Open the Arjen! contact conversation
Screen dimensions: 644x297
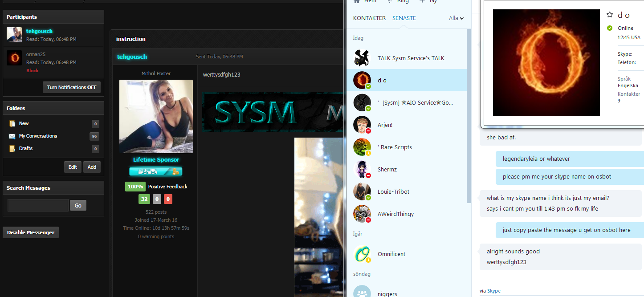pyautogui.click(x=406, y=125)
